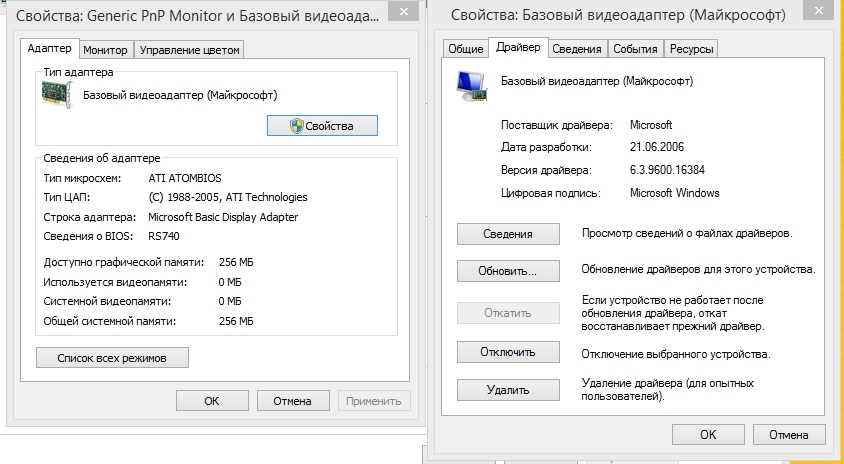
Task: Click the device name beside the monitor icon
Action: [597, 81]
